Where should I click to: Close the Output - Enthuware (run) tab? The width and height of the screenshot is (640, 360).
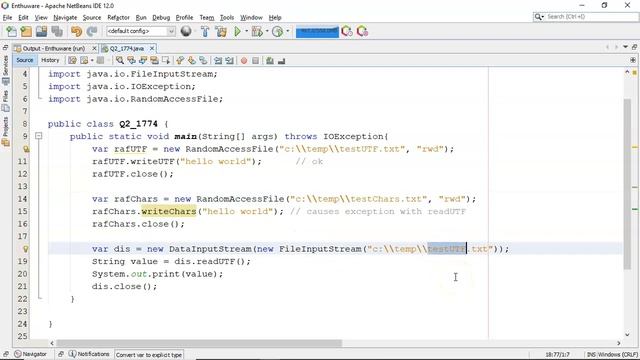coord(94,48)
